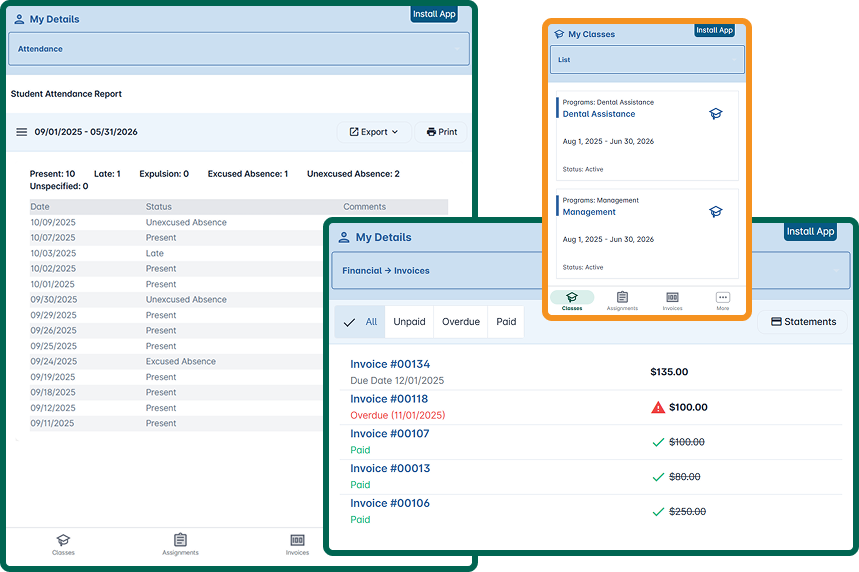
Task: Filter invoices by Overdue
Action: (x=461, y=322)
